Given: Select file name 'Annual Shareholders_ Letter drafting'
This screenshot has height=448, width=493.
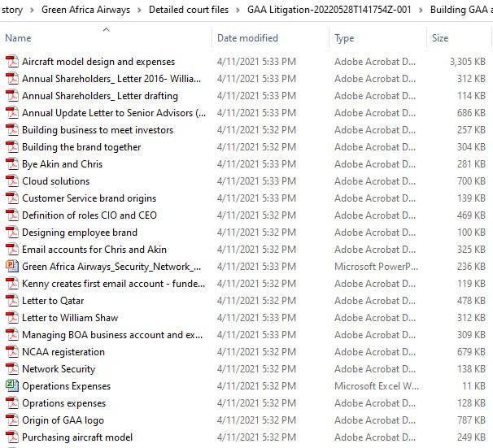Looking at the screenshot, I should coord(100,96).
